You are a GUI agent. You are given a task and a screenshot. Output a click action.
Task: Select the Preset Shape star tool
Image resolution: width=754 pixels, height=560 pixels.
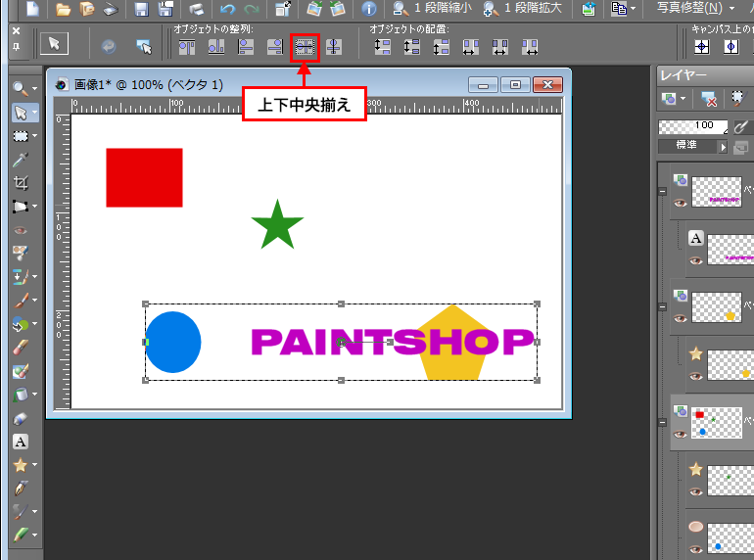coord(21,465)
